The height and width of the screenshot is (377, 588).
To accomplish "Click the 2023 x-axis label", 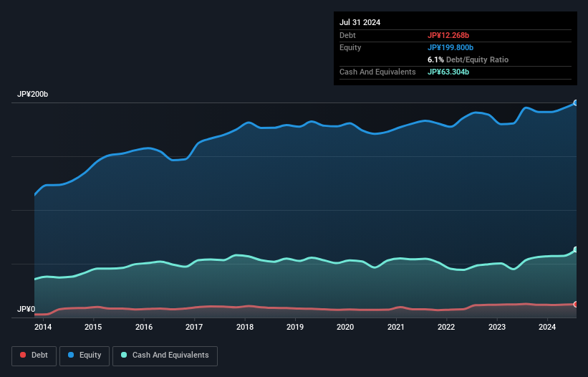I will [496, 327].
